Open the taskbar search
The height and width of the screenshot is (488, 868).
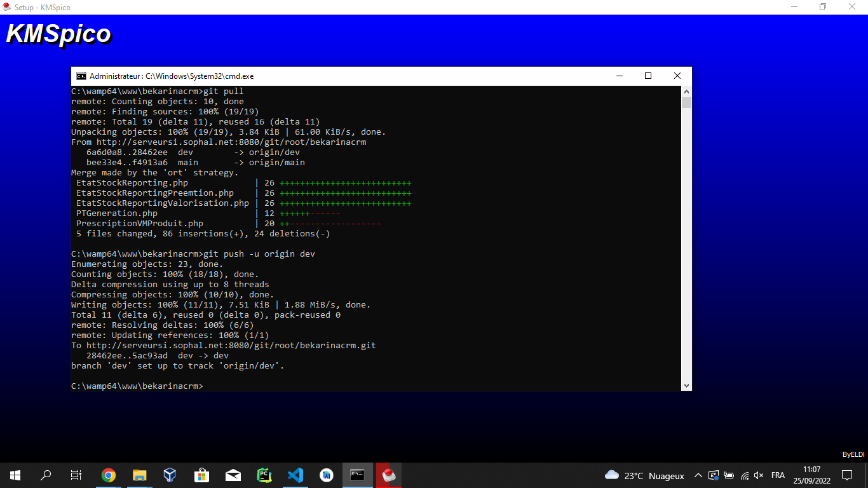tap(46, 475)
